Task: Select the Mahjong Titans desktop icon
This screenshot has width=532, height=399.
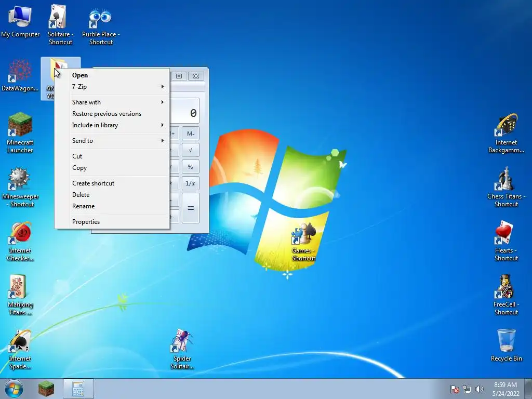Action: [x=20, y=295]
